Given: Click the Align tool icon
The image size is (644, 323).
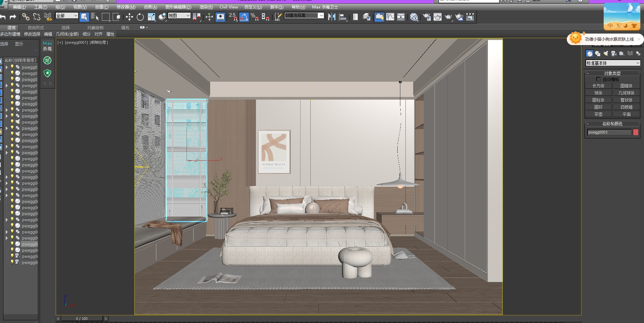Looking at the screenshot, I should click(x=343, y=17).
